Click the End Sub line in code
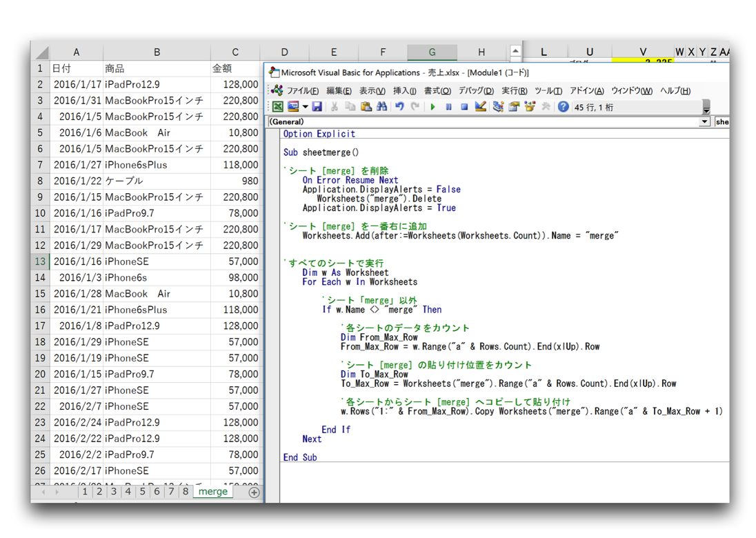The image size is (756, 538). [x=300, y=457]
